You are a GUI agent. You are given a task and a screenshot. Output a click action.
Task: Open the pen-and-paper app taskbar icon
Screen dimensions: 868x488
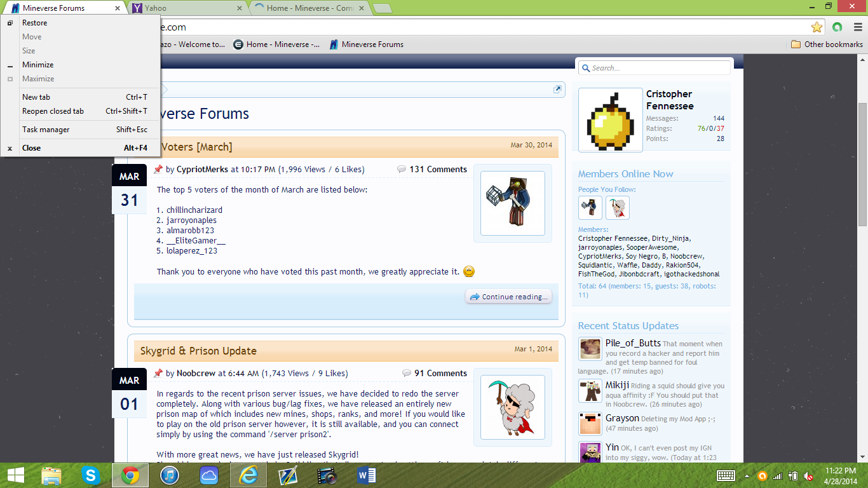288,475
